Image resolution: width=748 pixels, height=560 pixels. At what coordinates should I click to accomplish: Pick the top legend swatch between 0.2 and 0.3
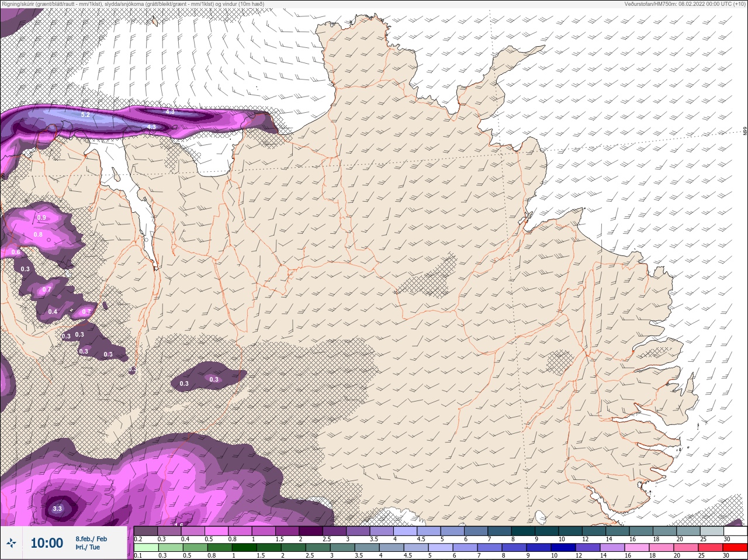146,531
